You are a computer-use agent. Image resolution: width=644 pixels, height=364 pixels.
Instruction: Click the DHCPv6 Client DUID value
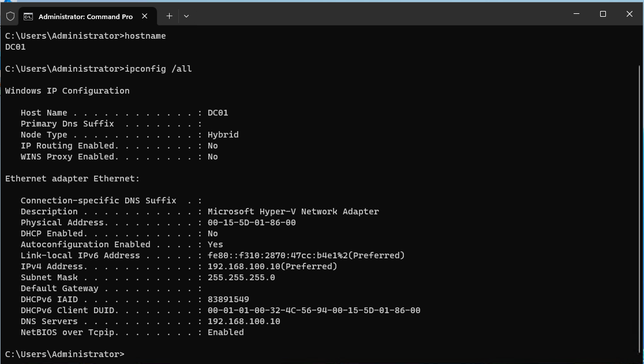tap(314, 310)
